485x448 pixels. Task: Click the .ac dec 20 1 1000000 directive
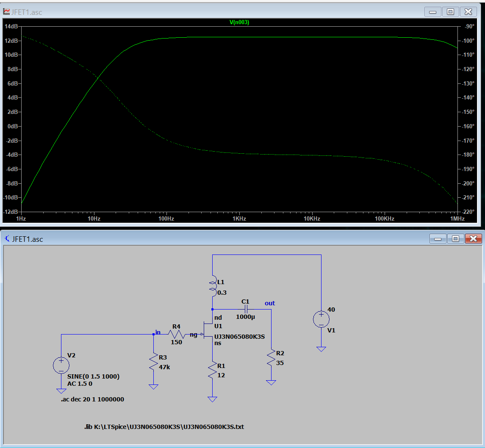(92, 399)
